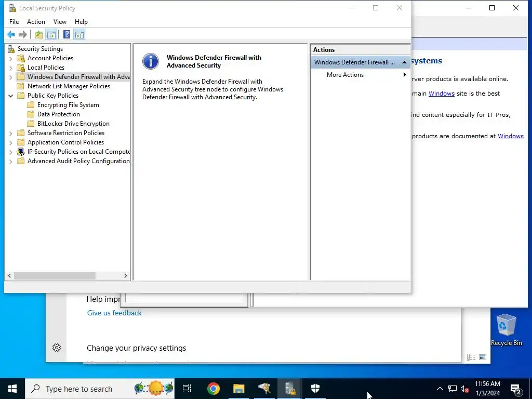Open the File menu
Screen dimensions: 532x399
(14, 22)
